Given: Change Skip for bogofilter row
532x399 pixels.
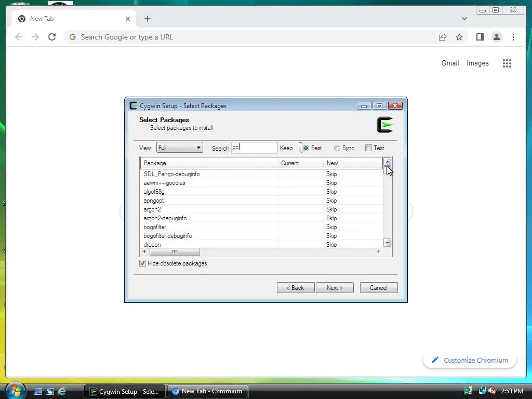Looking at the screenshot, I should coord(331,227).
